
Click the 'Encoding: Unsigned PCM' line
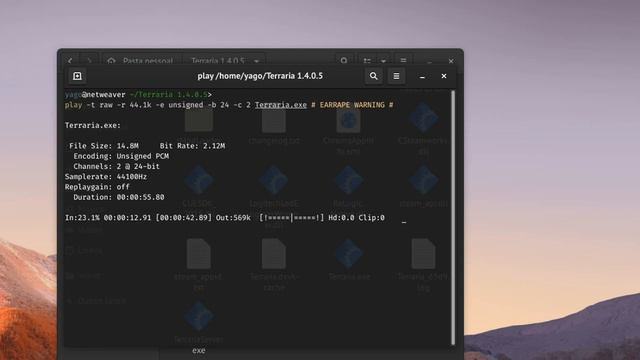pos(121,156)
